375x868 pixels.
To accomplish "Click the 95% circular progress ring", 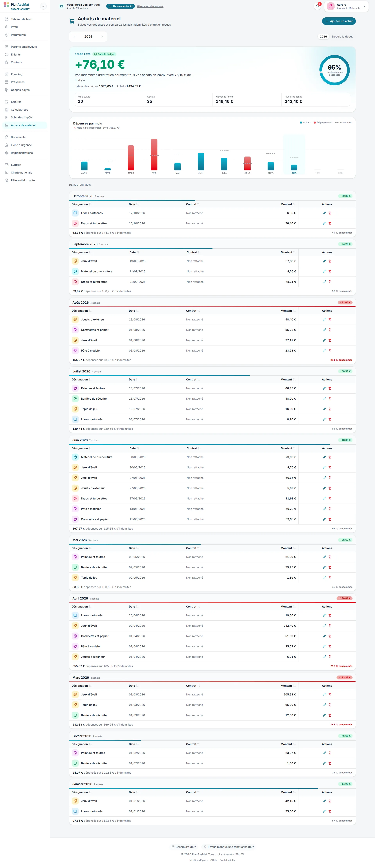I will 334,70.
